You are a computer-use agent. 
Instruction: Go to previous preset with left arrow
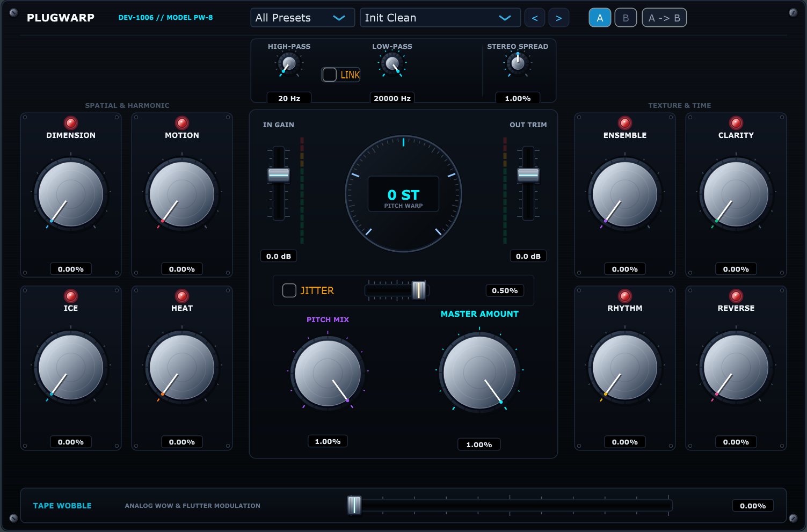[x=535, y=18]
